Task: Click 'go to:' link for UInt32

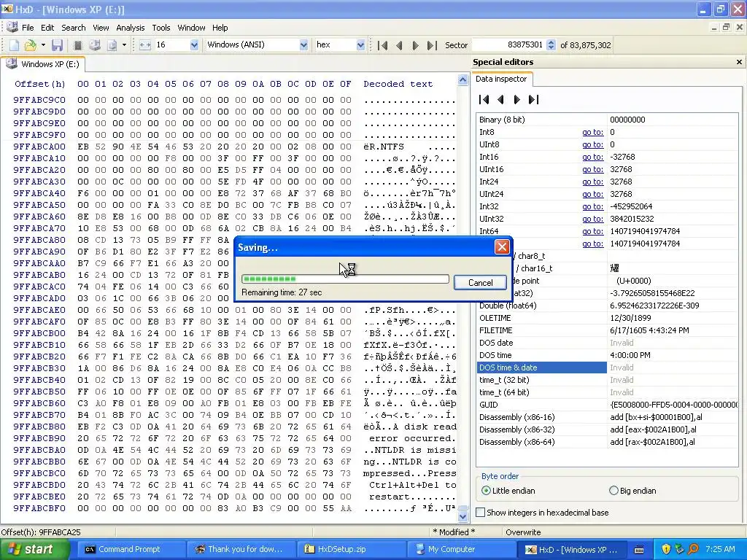Action: point(592,219)
